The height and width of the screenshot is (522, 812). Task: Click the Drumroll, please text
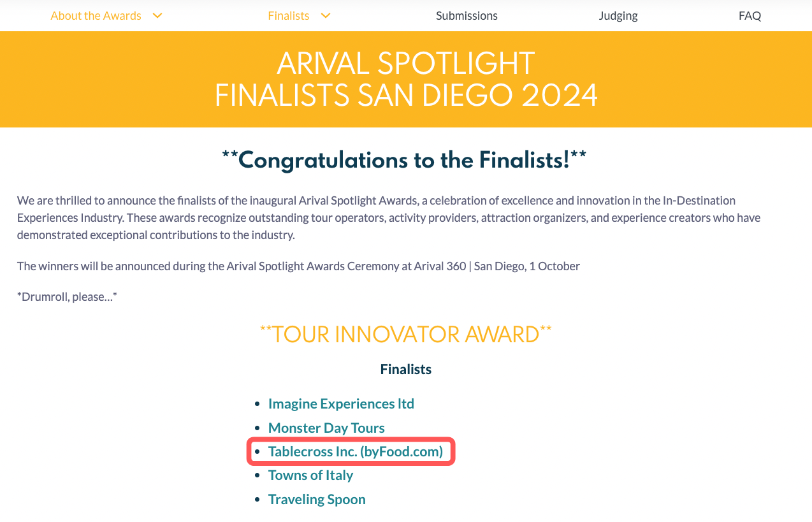(67, 296)
